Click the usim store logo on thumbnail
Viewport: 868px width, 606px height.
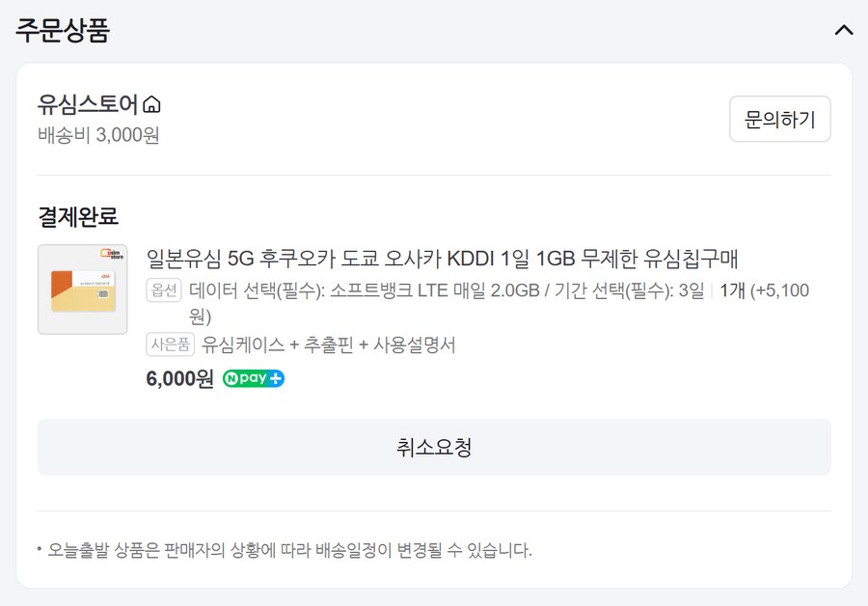[x=112, y=254]
